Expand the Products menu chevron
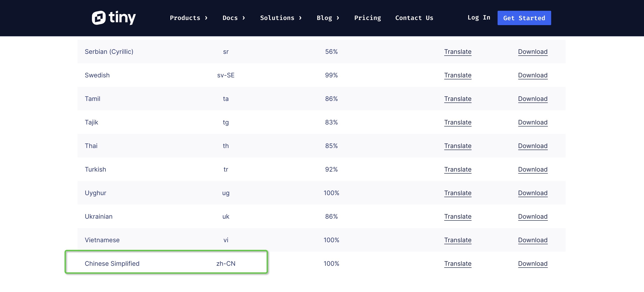644x292 pixels. (206, 18)
